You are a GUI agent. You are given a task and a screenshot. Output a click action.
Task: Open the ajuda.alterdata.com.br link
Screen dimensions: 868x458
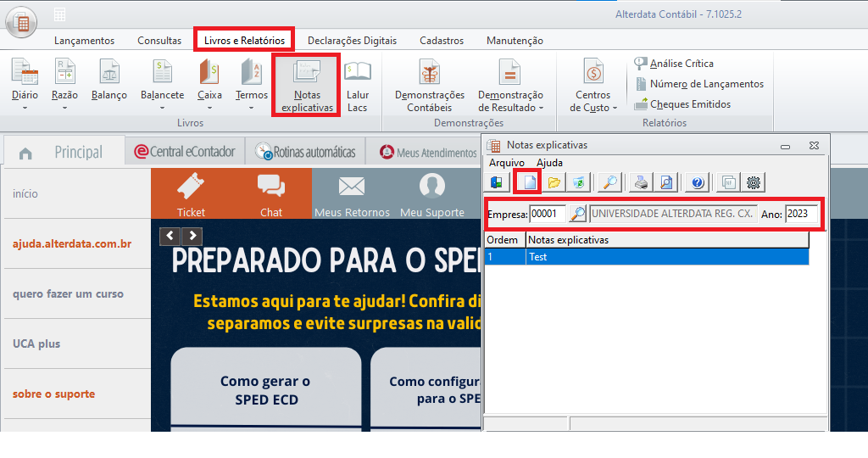(x=72, y=243)
